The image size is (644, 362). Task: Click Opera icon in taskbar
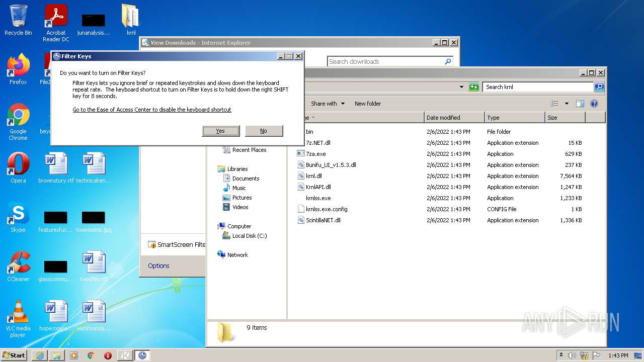tap(108, 355)
